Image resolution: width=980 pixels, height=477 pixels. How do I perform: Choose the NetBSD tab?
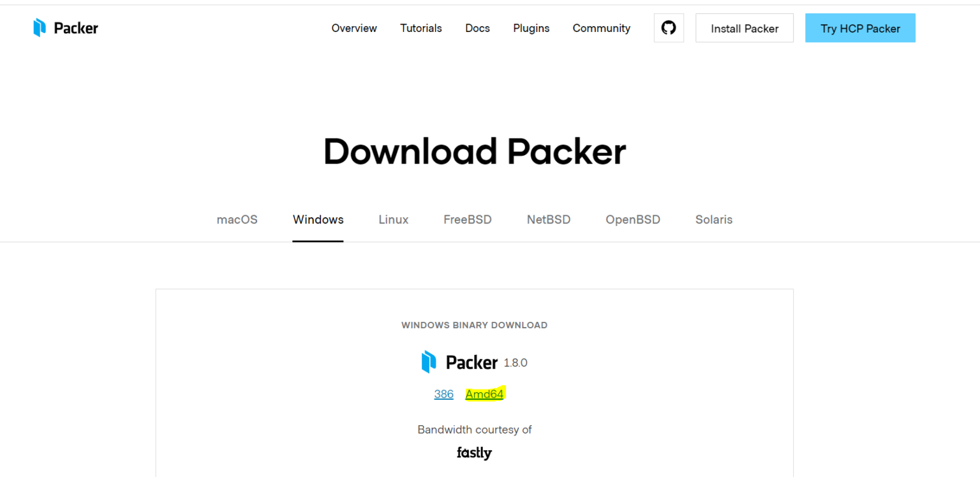548,220
